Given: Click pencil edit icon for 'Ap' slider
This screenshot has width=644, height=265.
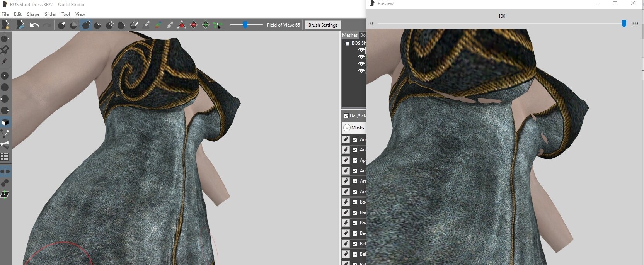Looking at the screenshot, I should (x=346, y=160).
